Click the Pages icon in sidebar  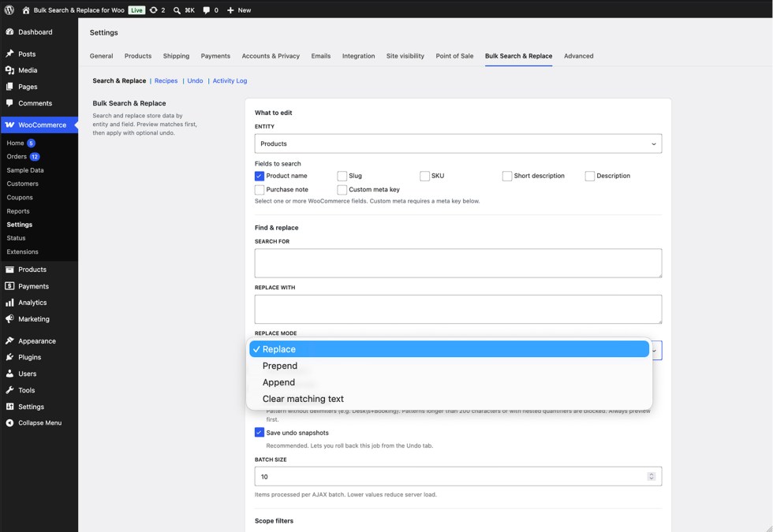pos(9,87)
